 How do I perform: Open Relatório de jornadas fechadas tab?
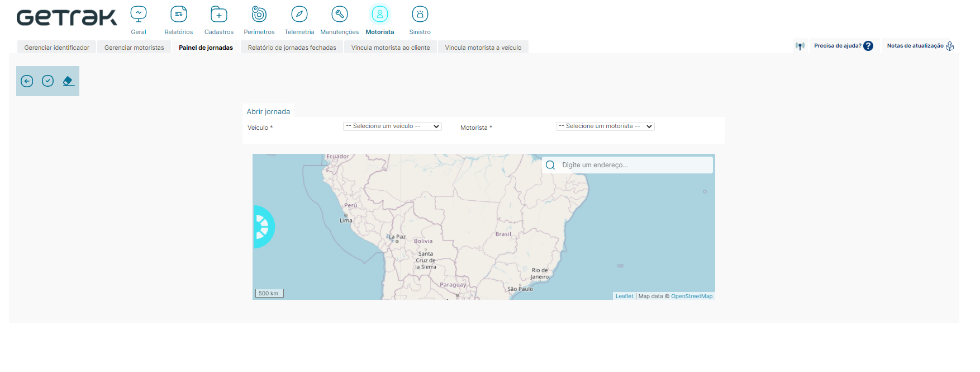coord(292,48)
